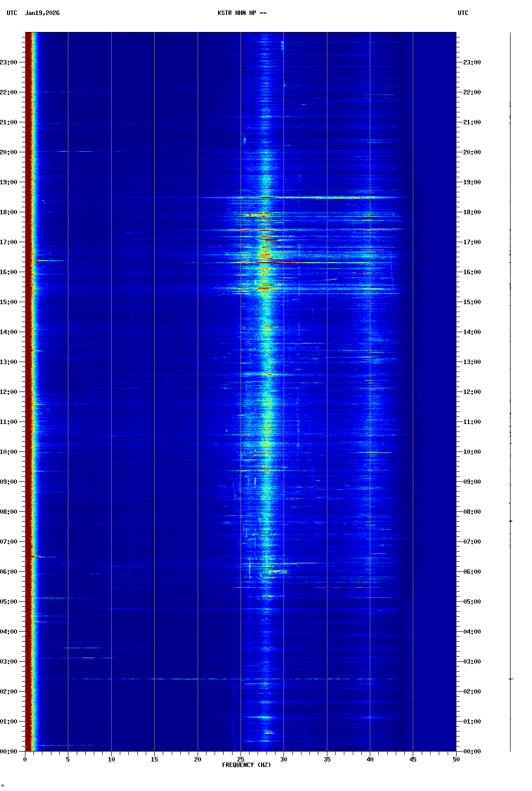This screenshot has width=532, height=791.
Task: Click the 12:00 mark on right time axis
Action: click(472, 392)
